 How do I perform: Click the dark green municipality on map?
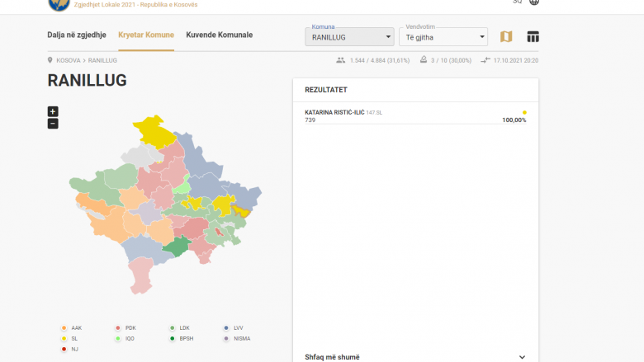coord(176,247)
